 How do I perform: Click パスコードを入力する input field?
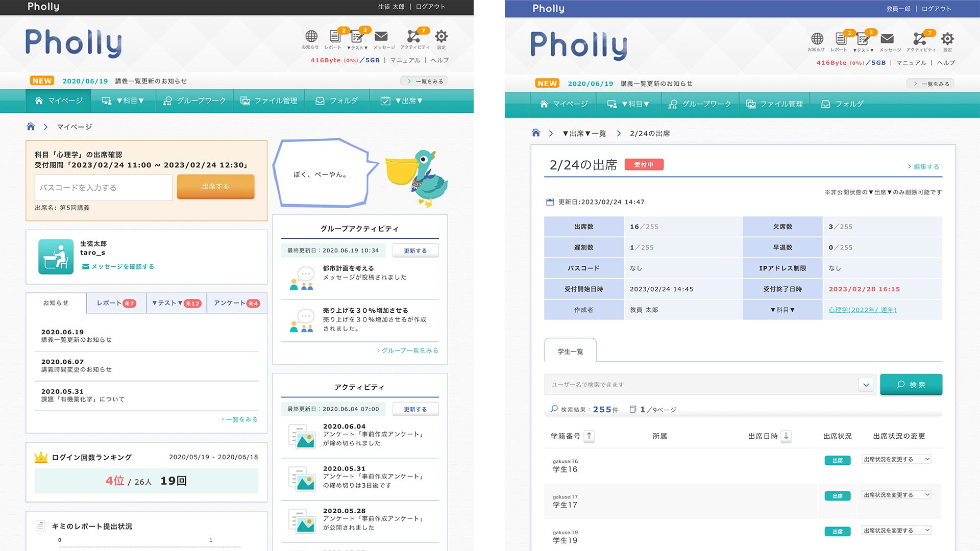pyautogui.click(x=104, y=188)
